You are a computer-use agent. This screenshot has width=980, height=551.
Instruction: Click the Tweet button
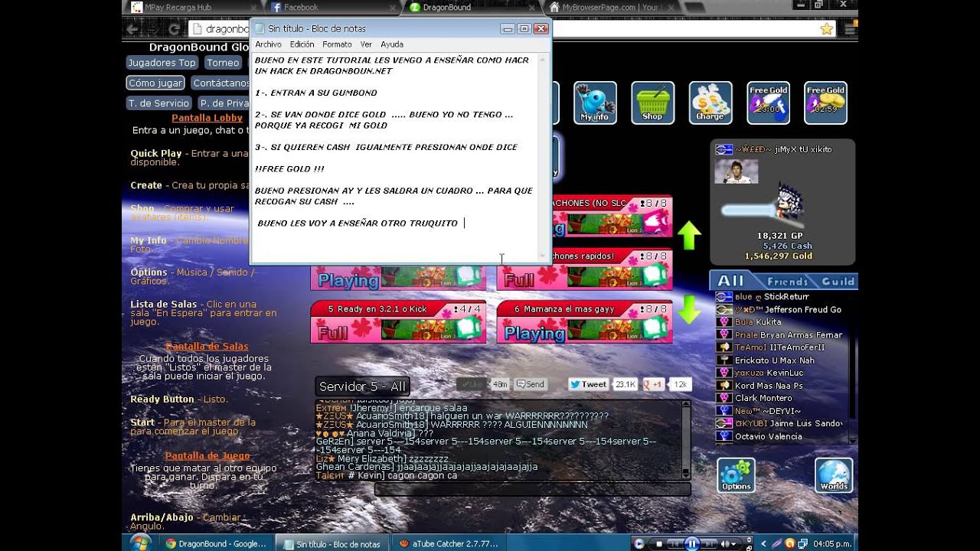pos(588,384)
